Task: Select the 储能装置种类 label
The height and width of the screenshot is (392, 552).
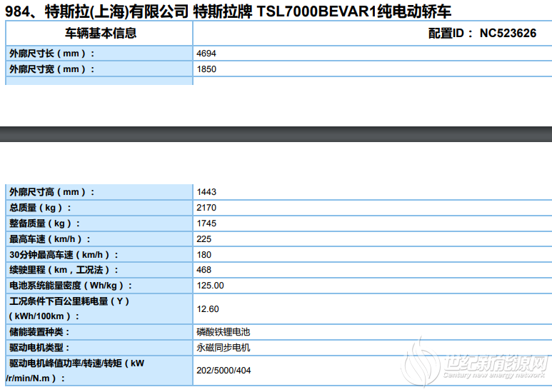Action: [x=39, y=332]
